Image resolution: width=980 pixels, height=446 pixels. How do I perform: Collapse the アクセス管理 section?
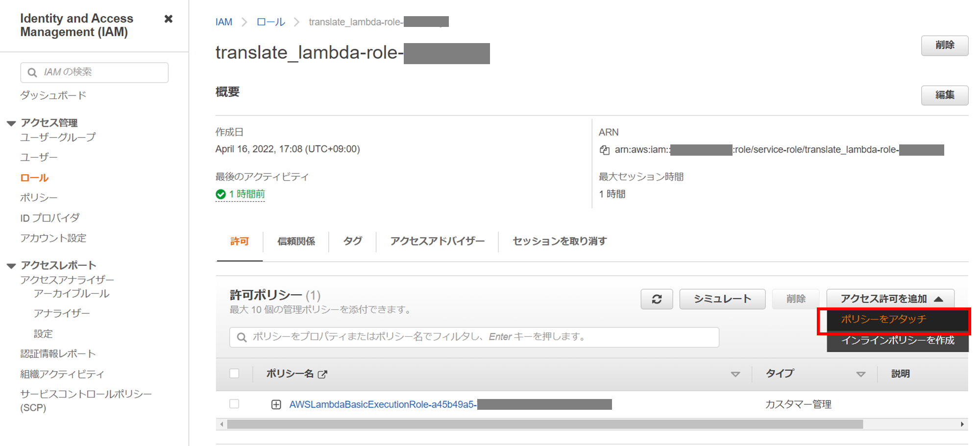11,122
